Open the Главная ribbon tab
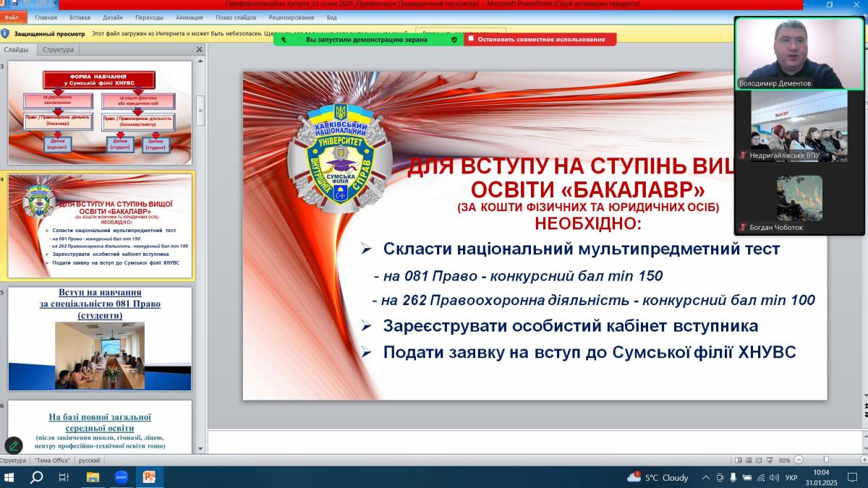868x488 pixels. pyautogui.click(x=46, y=17)
